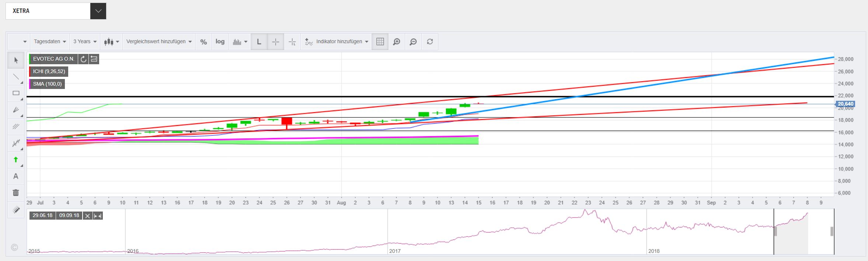This screenshot has width=868, height=261.
Task: Click the data settings icon beside EVOTEC label
Action: coord(94,59)
